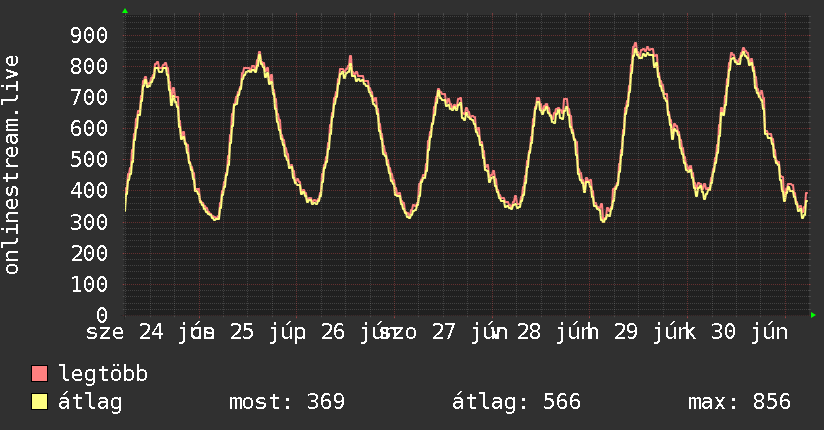The height and width of the screenshot is (430, 824).
Task: Click the green arrow ending the X axis
Action: click(x=813, y=315)
